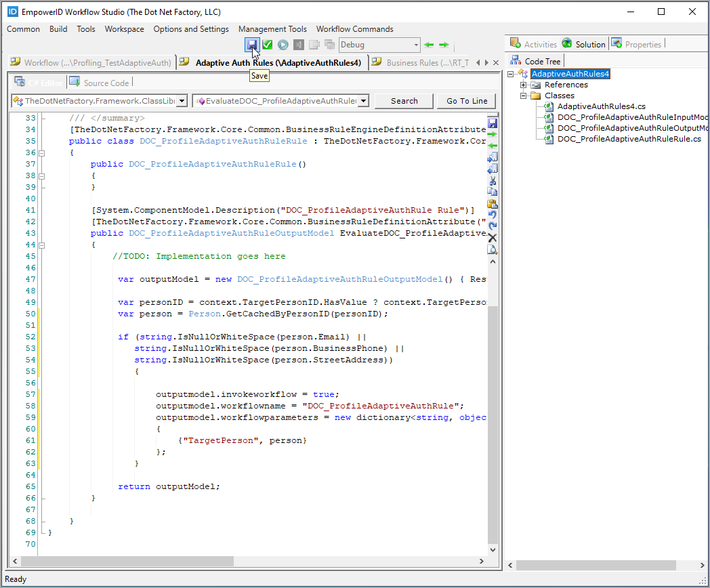Open the Management Tools menu
The height and width of the screenshot is (588, 710).
pos(272,29)
